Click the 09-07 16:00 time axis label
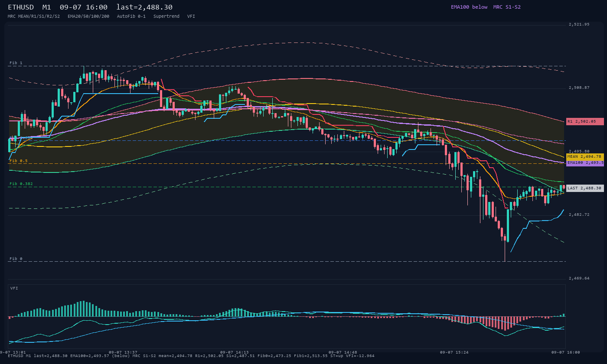The width and height of the screenshot is (607, 364). [x=566, y=352]
